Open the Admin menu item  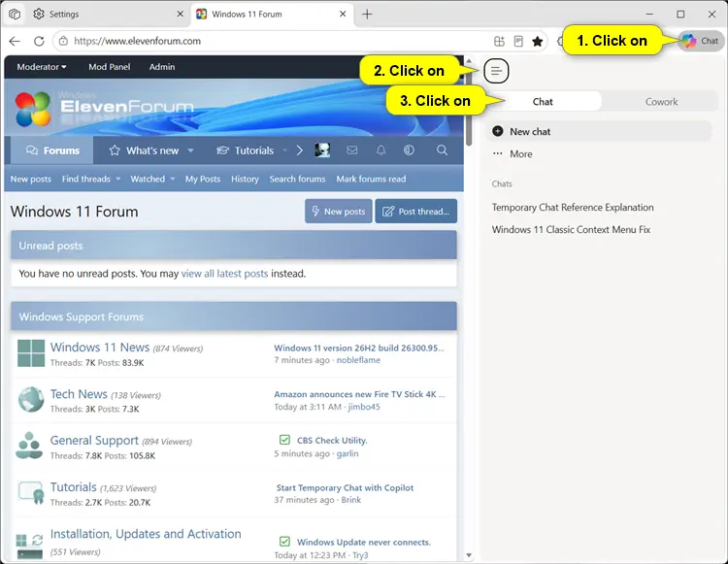click(x=161, y=67)
